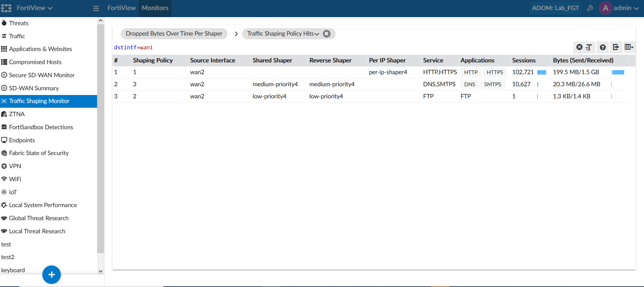This screenshot has height=287, width=644.
Task: Sort by the Per IP Shaper column header
Action: click(x=387, y=60)
